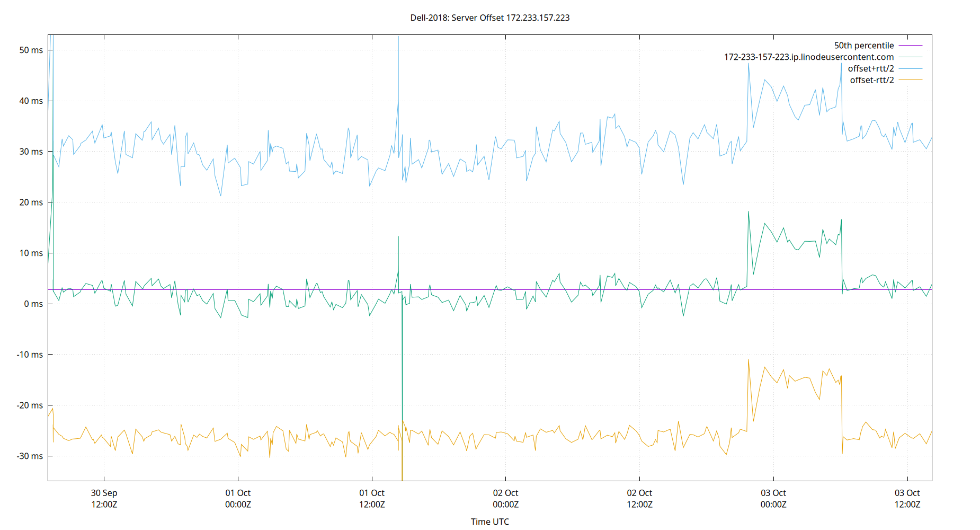Select the "40 ms" y-axis tick label
The width and height of the screenshot is (980, 530).
[31, 101]
